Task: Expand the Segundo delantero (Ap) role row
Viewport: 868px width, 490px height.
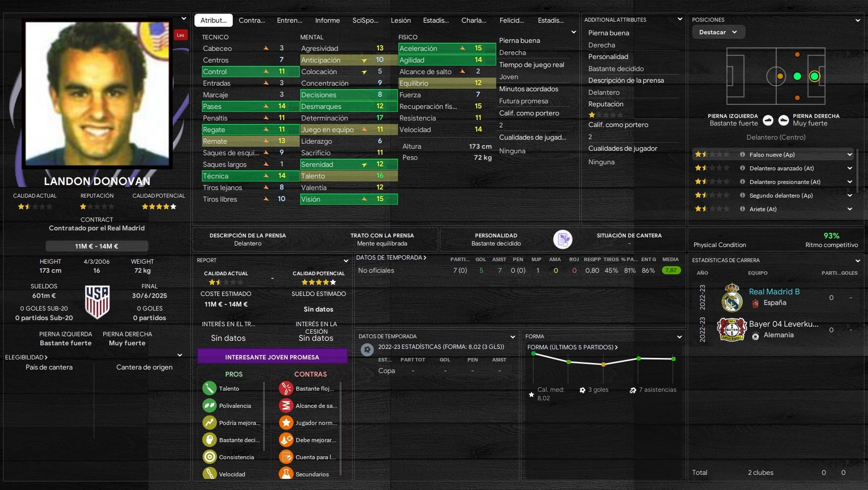Action: coord(850,196)
